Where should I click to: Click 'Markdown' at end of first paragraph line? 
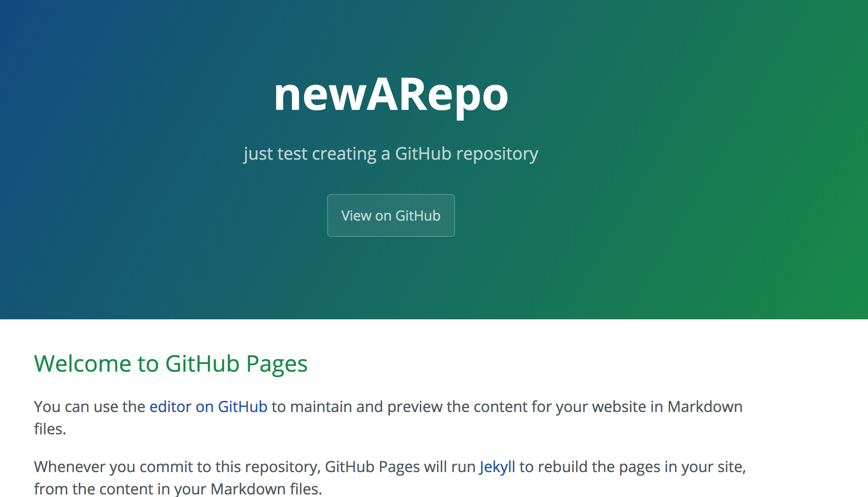tap(704, 406)
